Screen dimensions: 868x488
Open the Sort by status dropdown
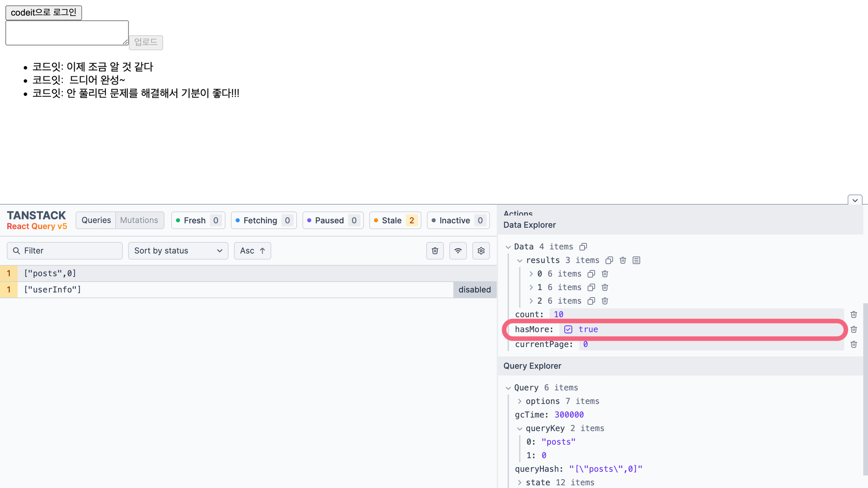tap(178, 251)
